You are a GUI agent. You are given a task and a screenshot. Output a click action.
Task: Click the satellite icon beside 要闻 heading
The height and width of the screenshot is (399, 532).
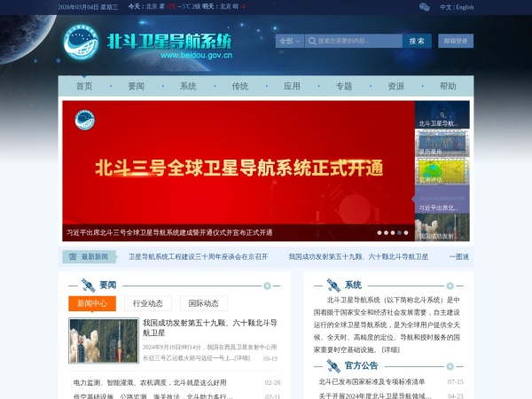[x=88, y=286]
